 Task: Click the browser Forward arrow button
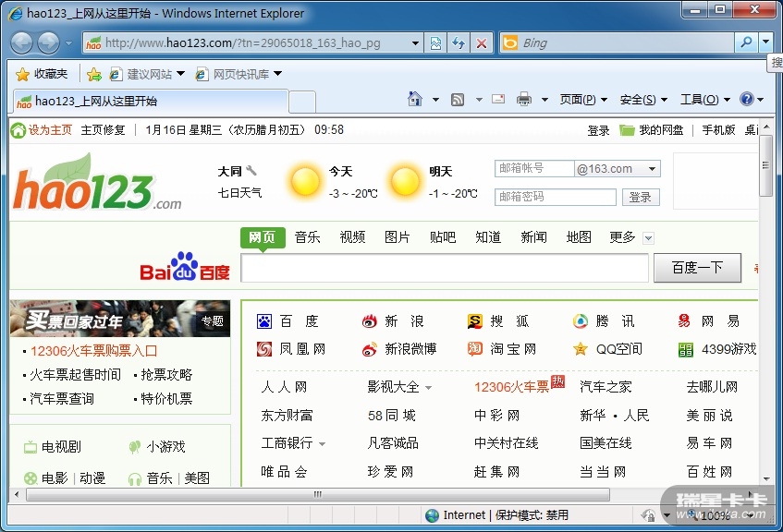point(48,42)
